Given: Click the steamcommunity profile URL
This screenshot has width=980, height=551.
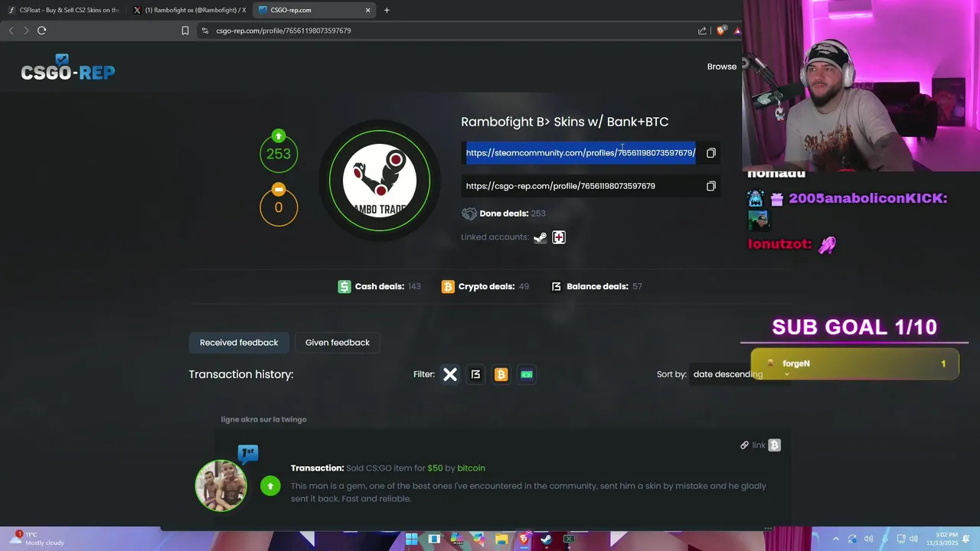Looking at the screenshot, I should click(x=580, y=153).
